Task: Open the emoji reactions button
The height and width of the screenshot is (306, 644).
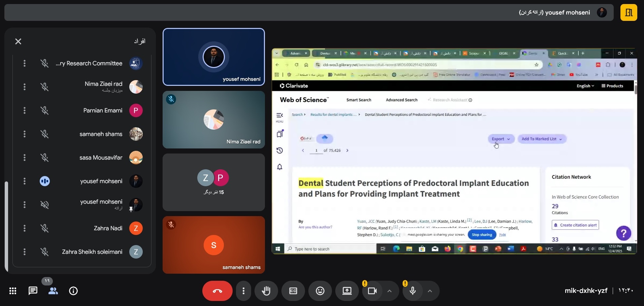Action: (320, 291)
